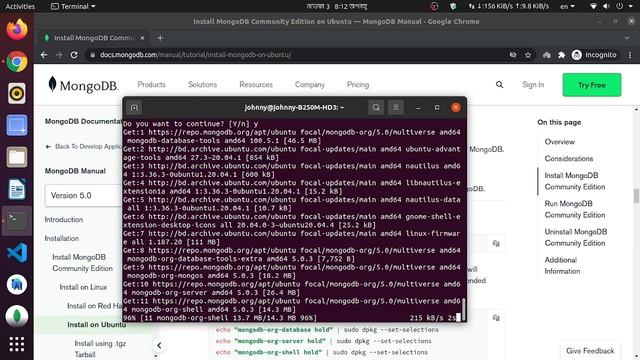The height and width of the screenshot is (360, 640).
Task: Open the Version 5.0 dropdown
Action: coord(84,196)
